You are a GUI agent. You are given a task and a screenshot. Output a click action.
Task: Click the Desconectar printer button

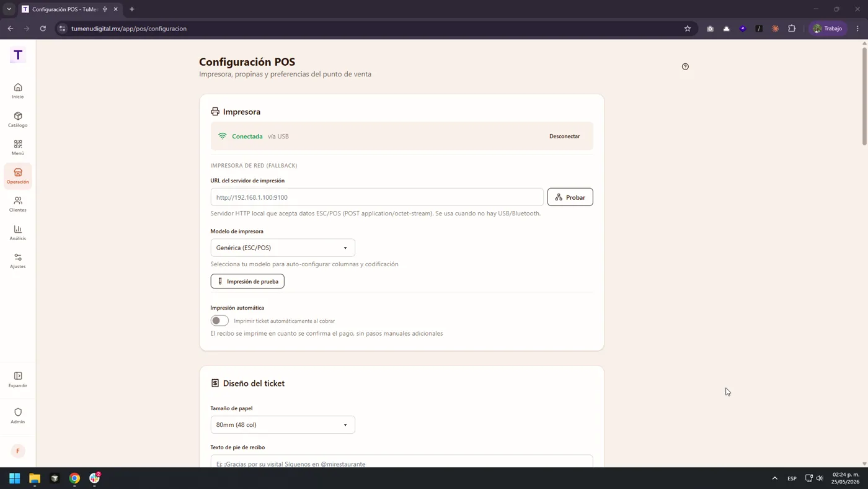[564, 137]
